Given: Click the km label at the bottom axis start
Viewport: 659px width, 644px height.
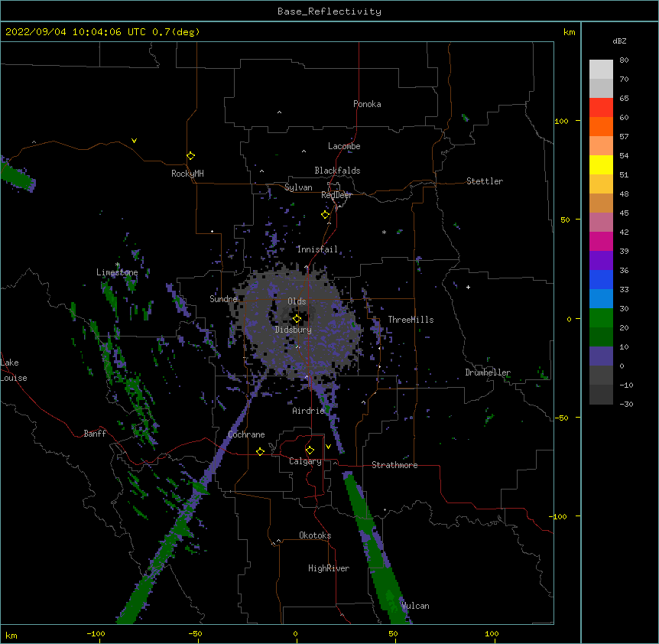Looking at the screenshot, I should coord(11,636).
